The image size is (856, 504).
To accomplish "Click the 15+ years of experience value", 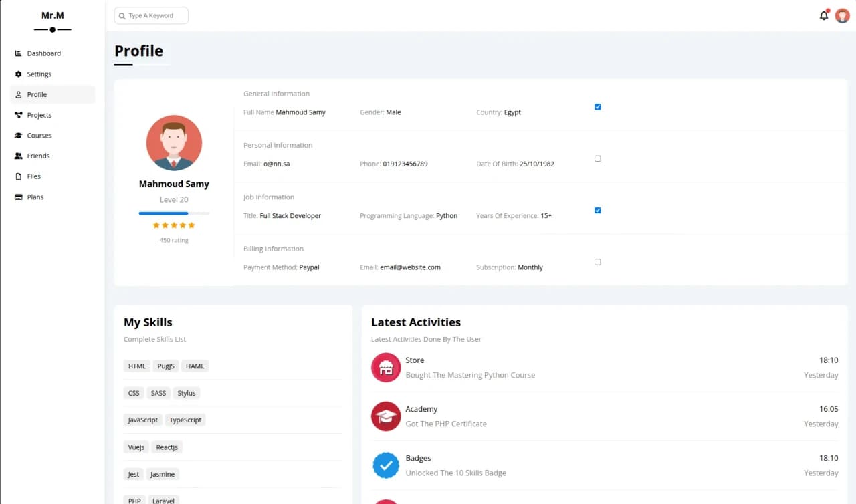I will (x=546, y=216).
